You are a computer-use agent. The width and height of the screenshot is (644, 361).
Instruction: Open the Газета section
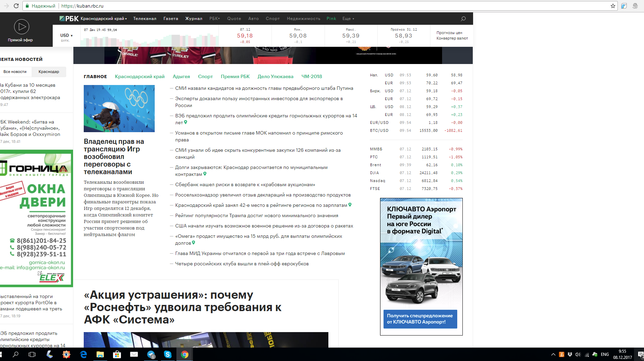[171, 19]
